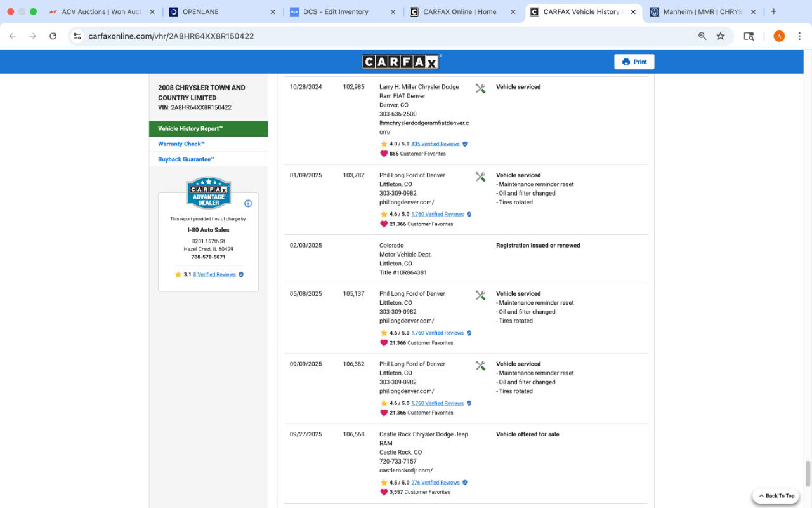Open the new tab plus button
812x508 pixels.
[x=773, y=11]
